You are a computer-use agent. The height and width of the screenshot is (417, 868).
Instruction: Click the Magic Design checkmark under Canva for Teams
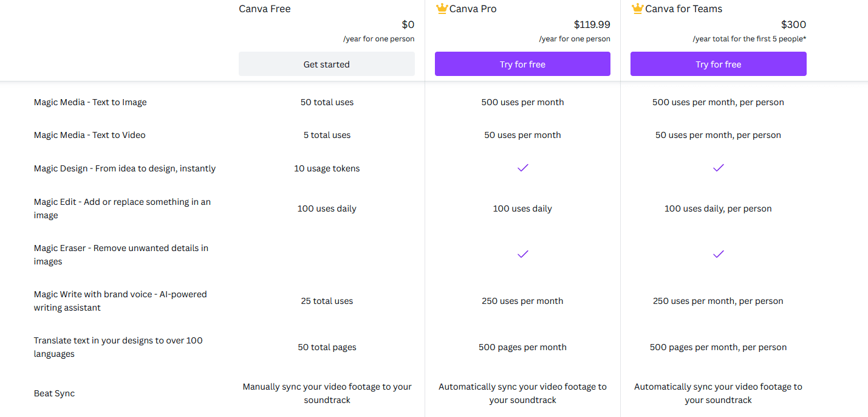[x=718, y=168]
